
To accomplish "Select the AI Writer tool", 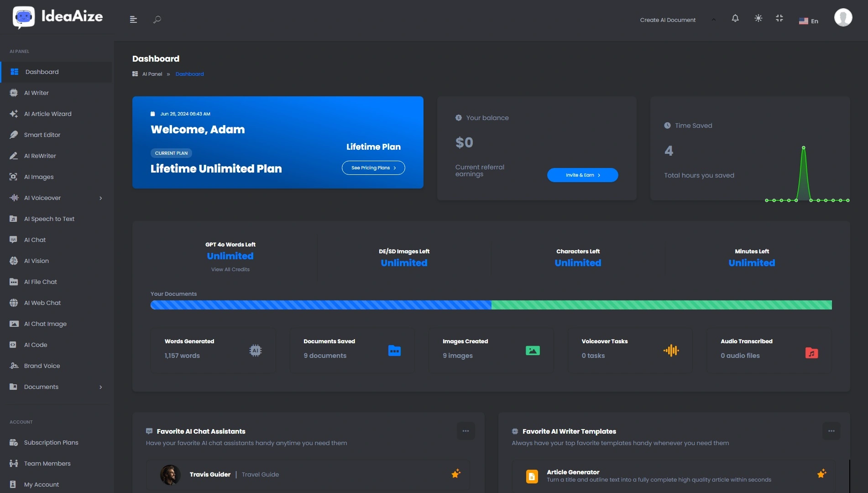I will pos(37,93).
